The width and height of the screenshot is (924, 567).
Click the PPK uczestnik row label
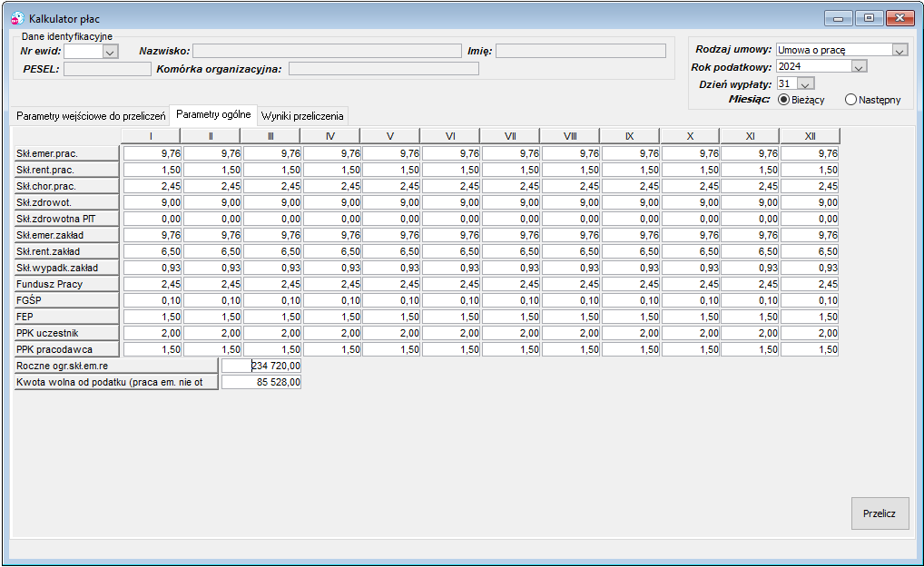(x=66, y=333)
